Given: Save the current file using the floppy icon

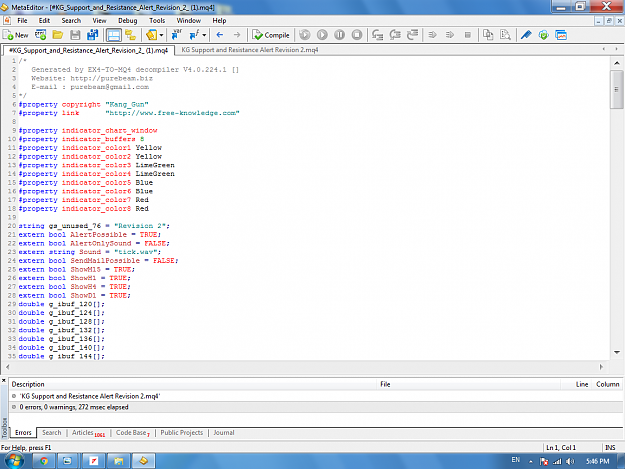Looking at the screenshot, I should pyautogui.click(x=75, y=35).
